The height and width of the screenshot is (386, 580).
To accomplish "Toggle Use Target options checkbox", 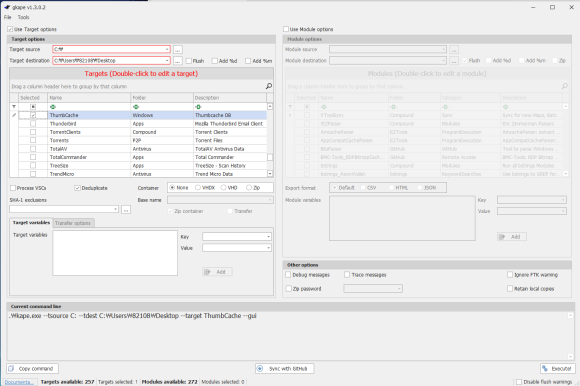I will coord(10,29).
